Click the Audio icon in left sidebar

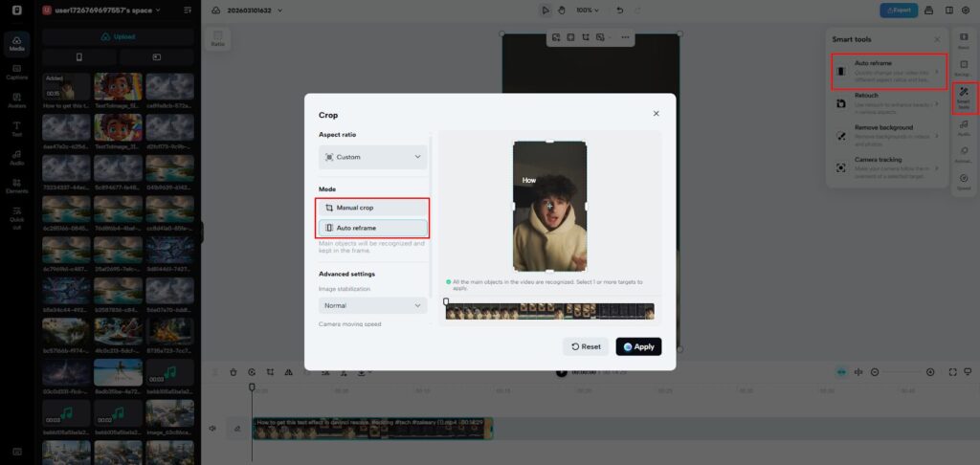(x=16, y=157)
